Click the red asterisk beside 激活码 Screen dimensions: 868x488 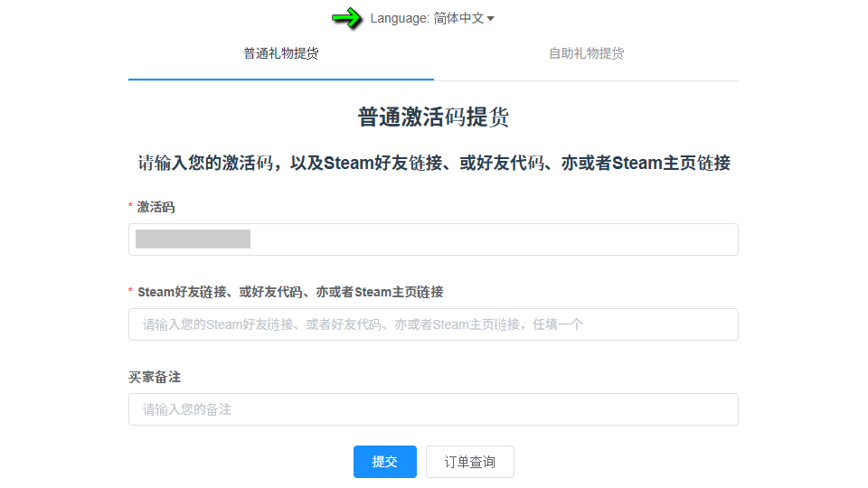point(130,208)
